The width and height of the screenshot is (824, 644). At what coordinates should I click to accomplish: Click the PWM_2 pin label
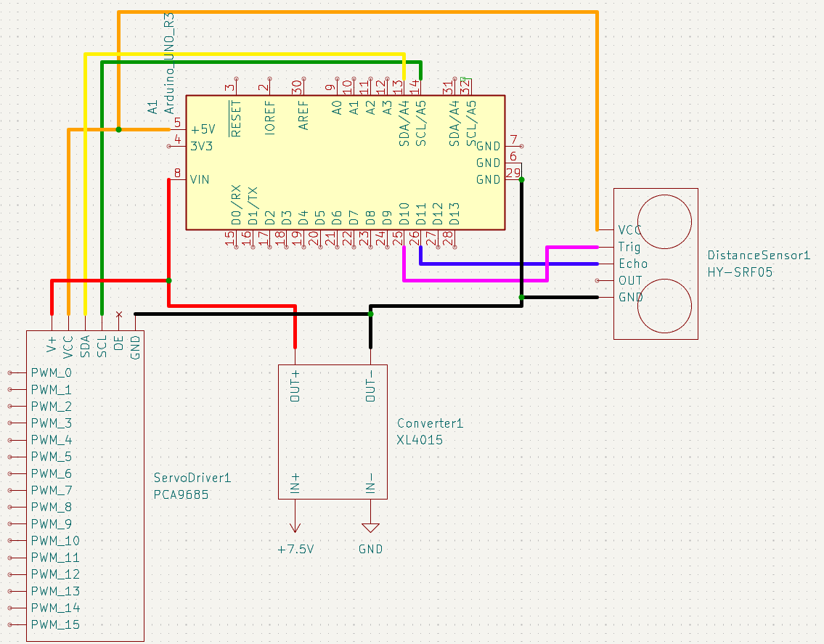pos(51,407)
